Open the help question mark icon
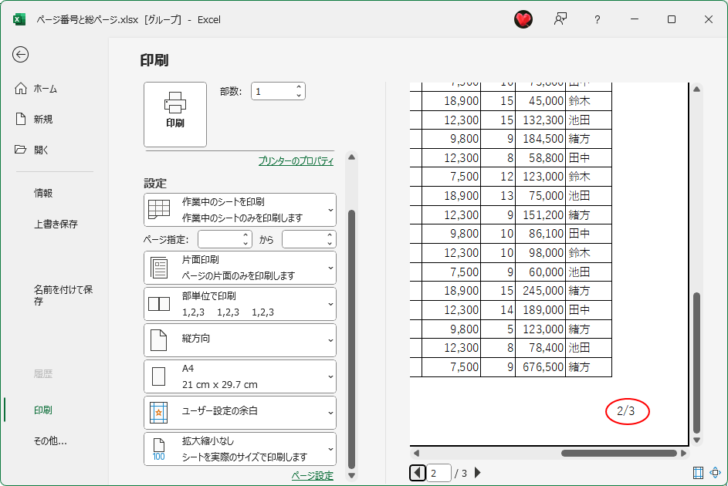Image resolution: width=728 pixels, height=486 pixels. (597, 19)
